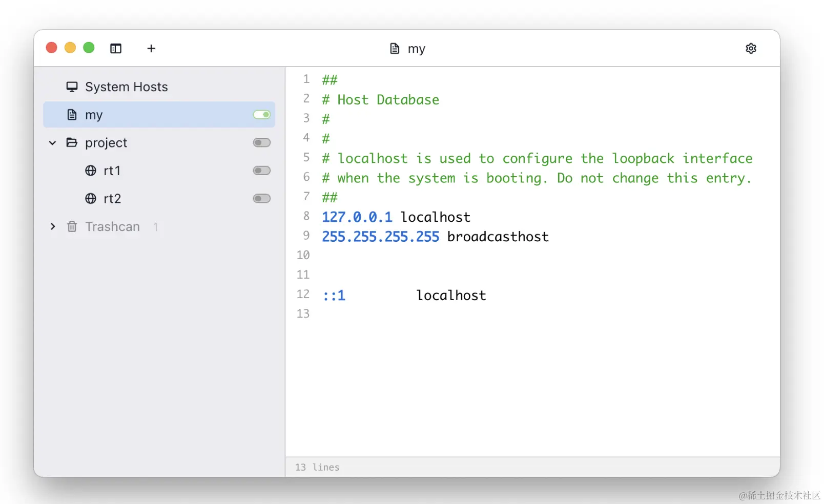Screen dimensions: 824x504
Task: Open the settings gear
Action: (x=751, y=49)
